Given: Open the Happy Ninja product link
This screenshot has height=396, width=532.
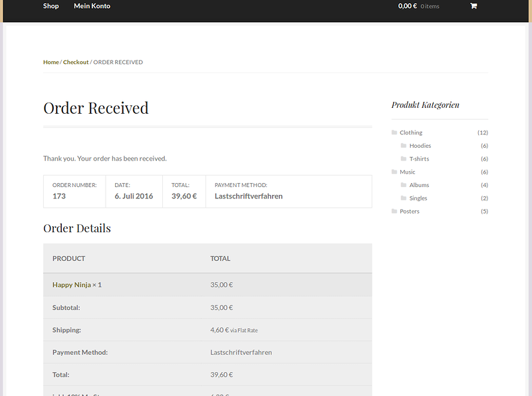Looking at the screenshot, I should pos(71,285).
